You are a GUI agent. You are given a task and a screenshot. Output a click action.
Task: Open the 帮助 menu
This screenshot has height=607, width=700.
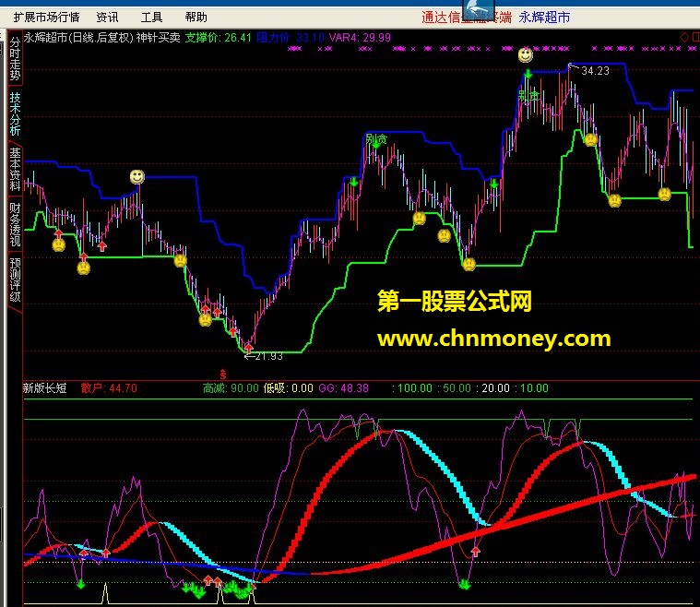pyautogui.click(x=196, y=18)
